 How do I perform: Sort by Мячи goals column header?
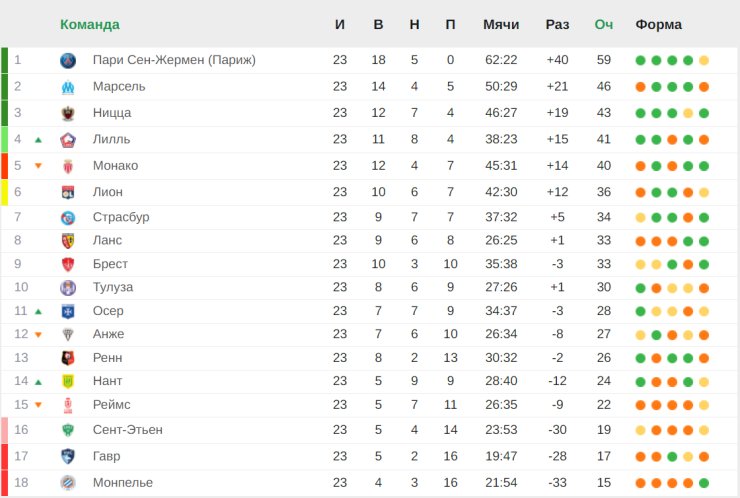[x=500, y=24]
